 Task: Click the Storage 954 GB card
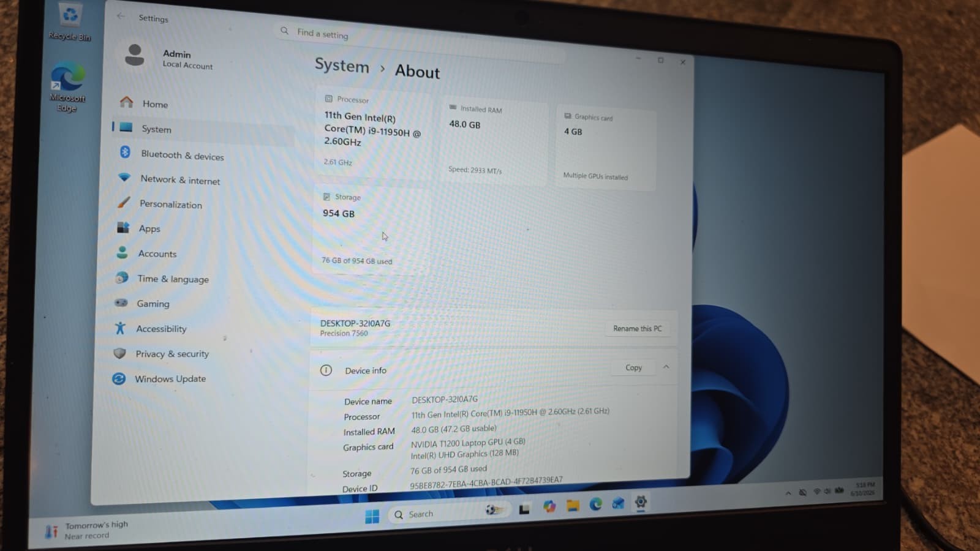tap(371, 230)
